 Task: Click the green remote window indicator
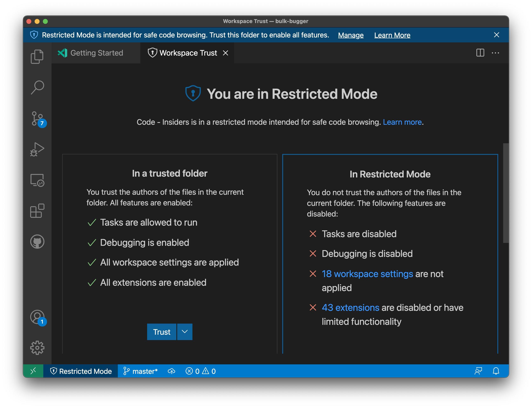(33, 371)
